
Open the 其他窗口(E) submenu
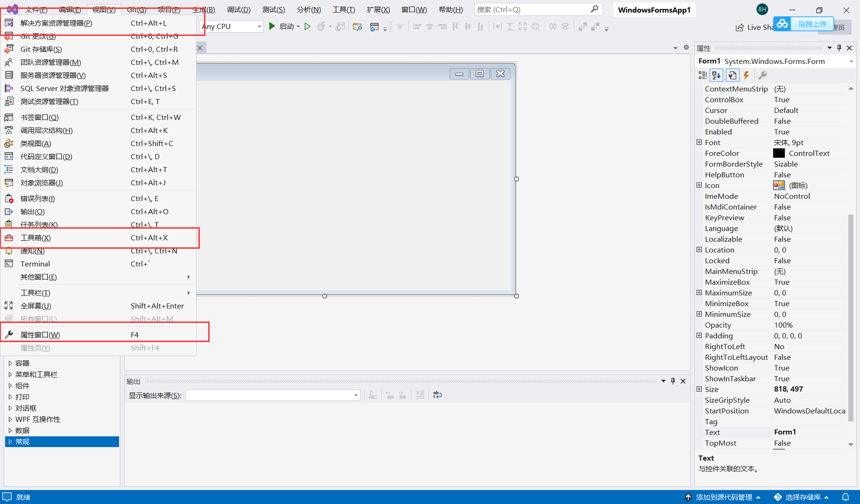pos(98,277)
